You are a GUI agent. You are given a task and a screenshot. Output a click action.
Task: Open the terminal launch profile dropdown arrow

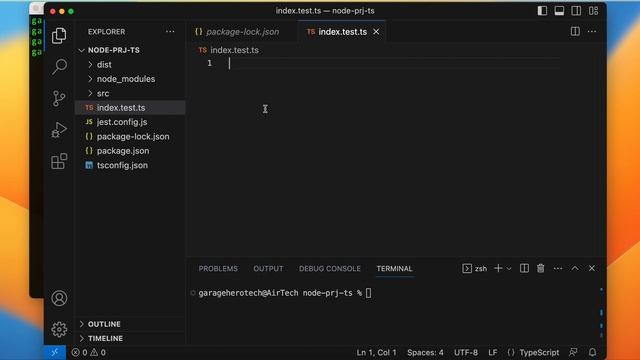[x=509, y=268]
